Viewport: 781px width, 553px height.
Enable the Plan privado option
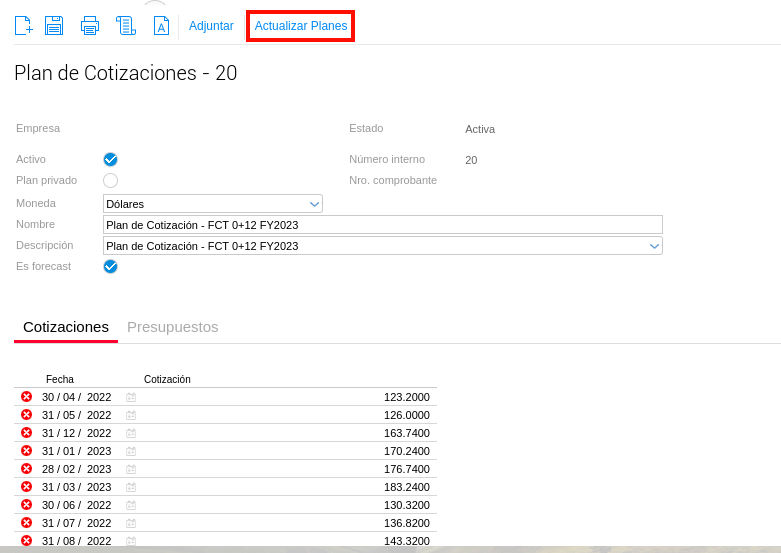(x=111, y=180)
